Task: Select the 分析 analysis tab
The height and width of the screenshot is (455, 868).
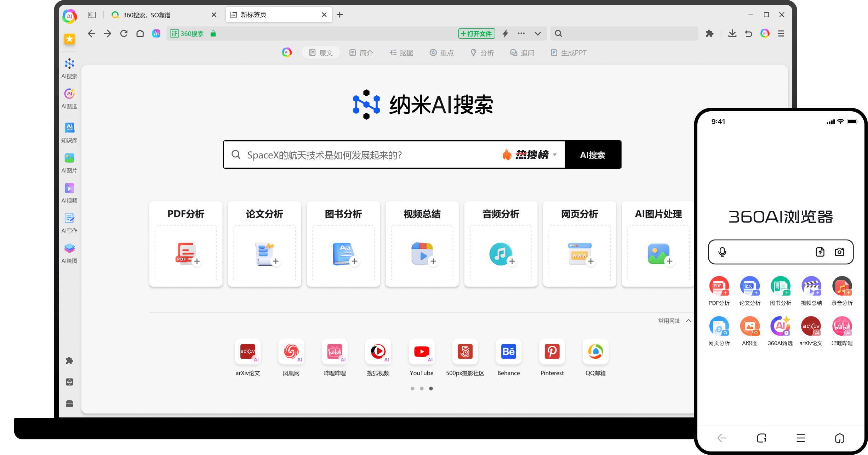Action: (482, 53)
